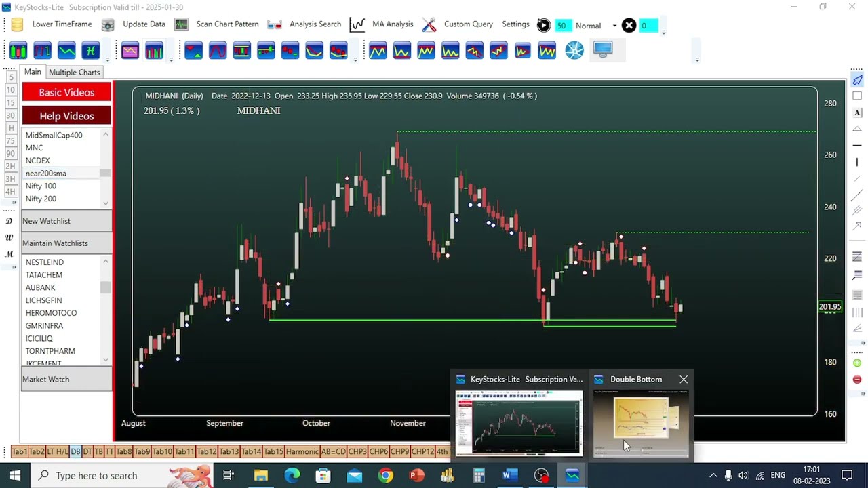Viewport: 868px width, 488px height.
Task: Click the red minus zoom-out icon
Action: coord(857,380)
